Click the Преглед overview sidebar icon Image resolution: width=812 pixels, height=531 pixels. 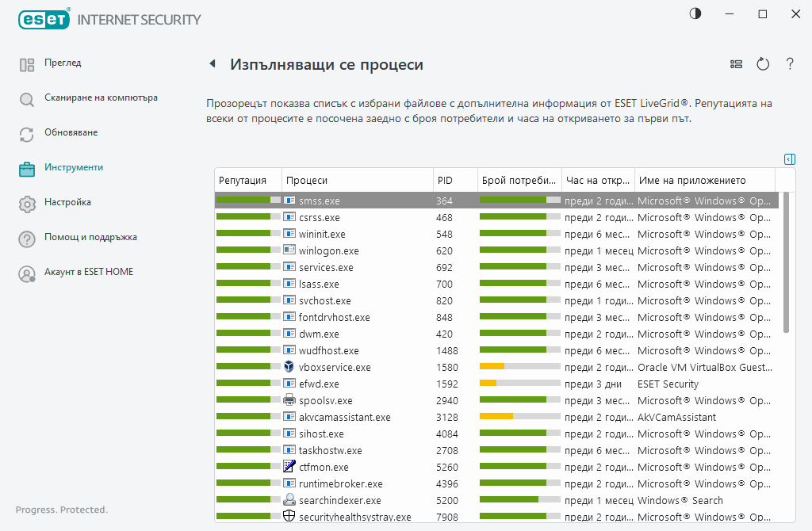[27, 64]
